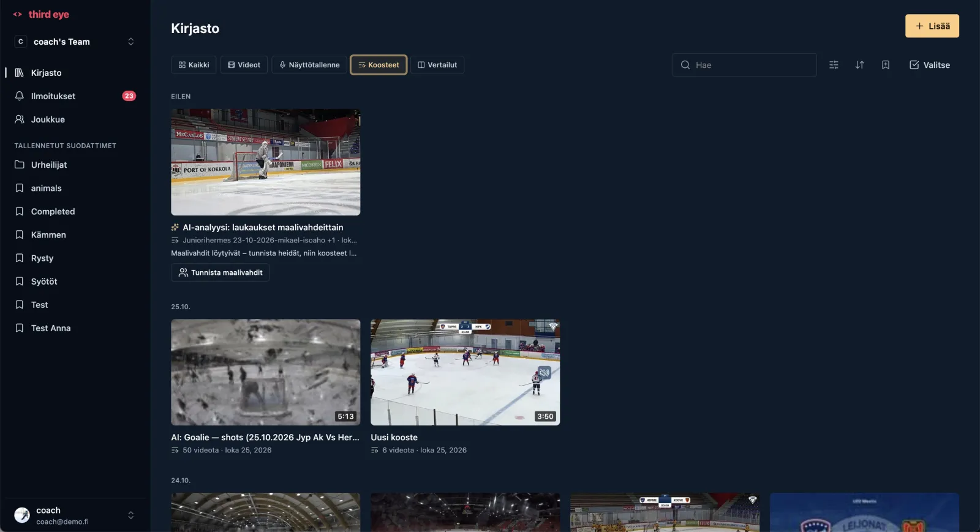This screenshot has width=980, height=532.
Task: Click the 23 notifications badge
Action: click(x=129, y=96)
